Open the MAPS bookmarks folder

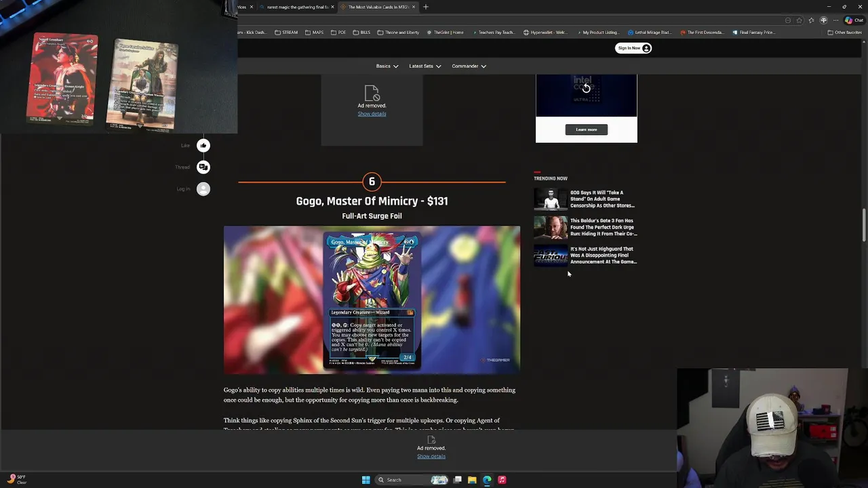tap(314, 33)
